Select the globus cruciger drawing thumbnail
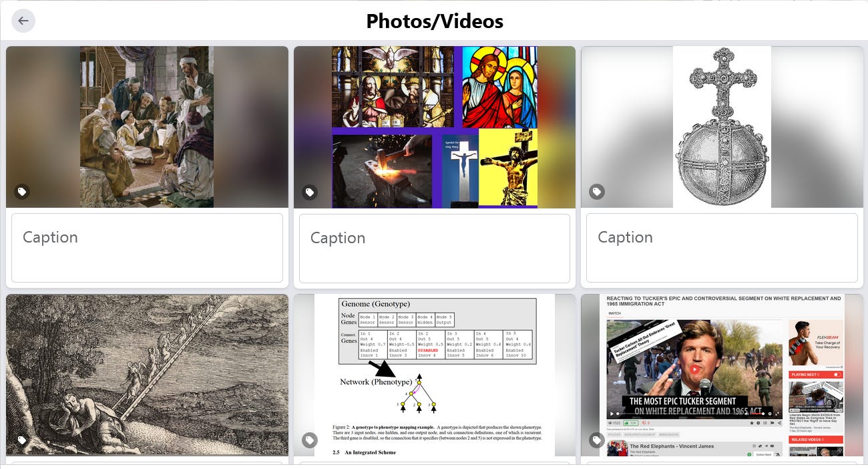 (722, 127)
